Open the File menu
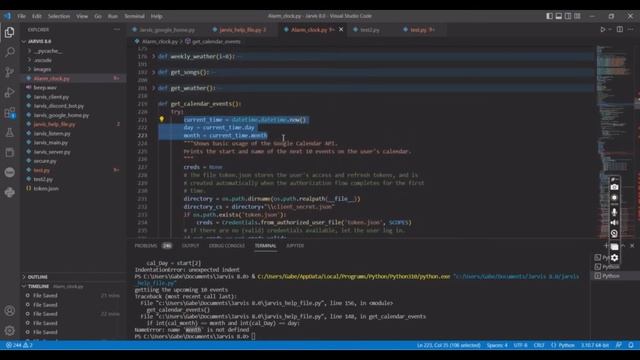Viewport: 640px width, 360px height. click(x=22, y=16)
